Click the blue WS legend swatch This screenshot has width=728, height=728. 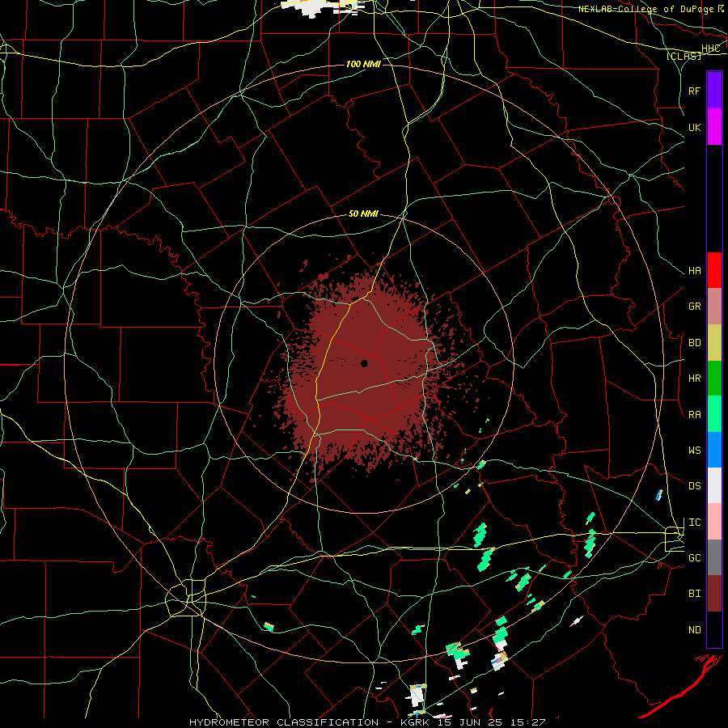tap(714, 450)
